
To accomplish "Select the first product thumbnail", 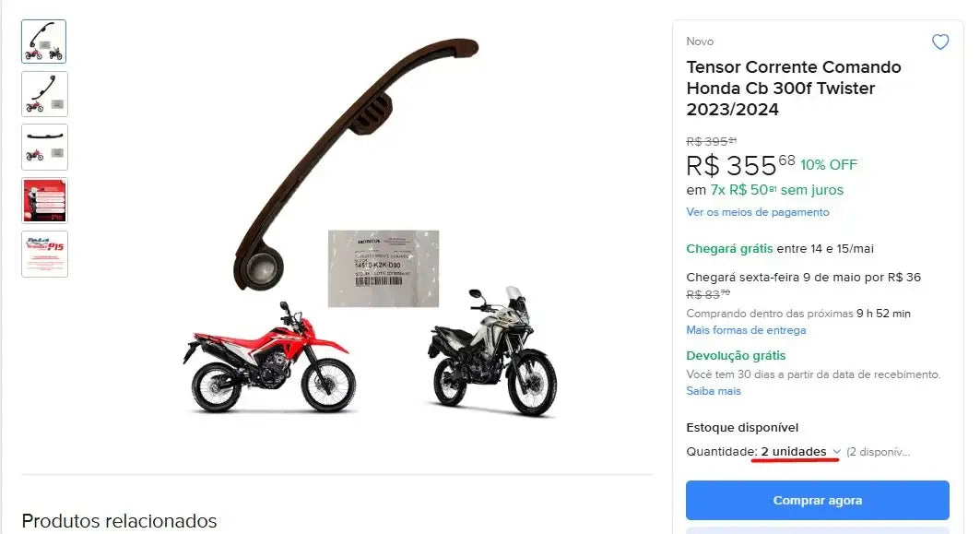I will (43, 42).
